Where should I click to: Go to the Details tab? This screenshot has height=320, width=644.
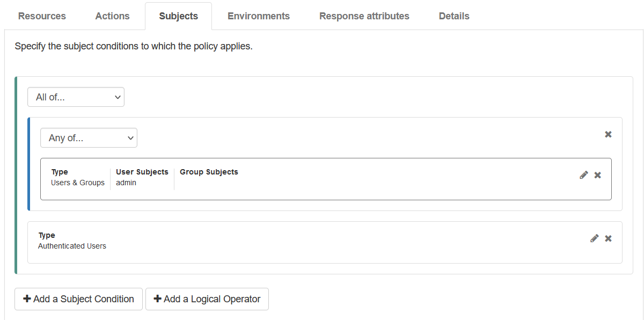click(453, 16)
